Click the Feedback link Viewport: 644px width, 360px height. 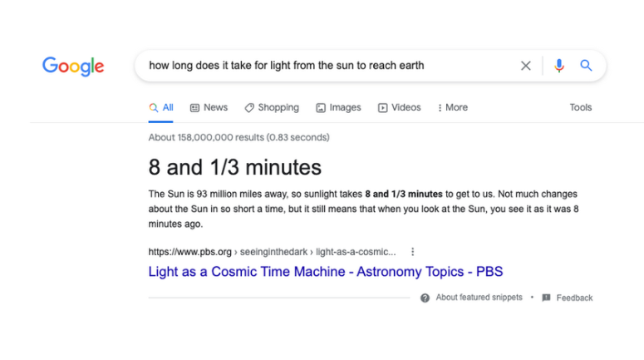point(574,298)
